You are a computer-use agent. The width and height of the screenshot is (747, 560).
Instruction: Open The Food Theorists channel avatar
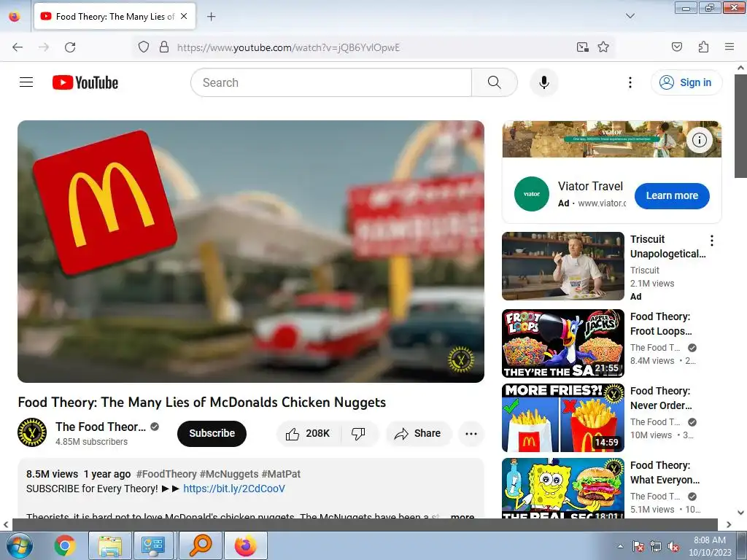[x=32, y=432]
